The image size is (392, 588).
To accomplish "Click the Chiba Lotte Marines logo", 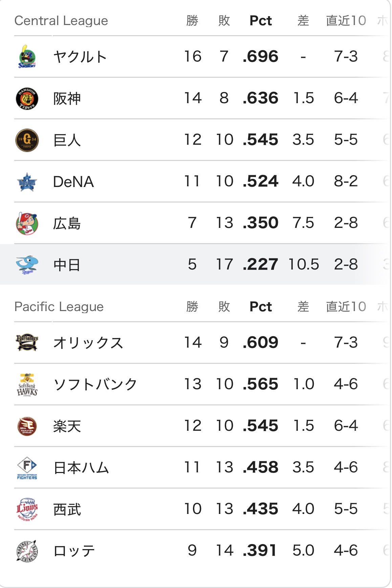I will pyautogui.click(x=27, y=551).
